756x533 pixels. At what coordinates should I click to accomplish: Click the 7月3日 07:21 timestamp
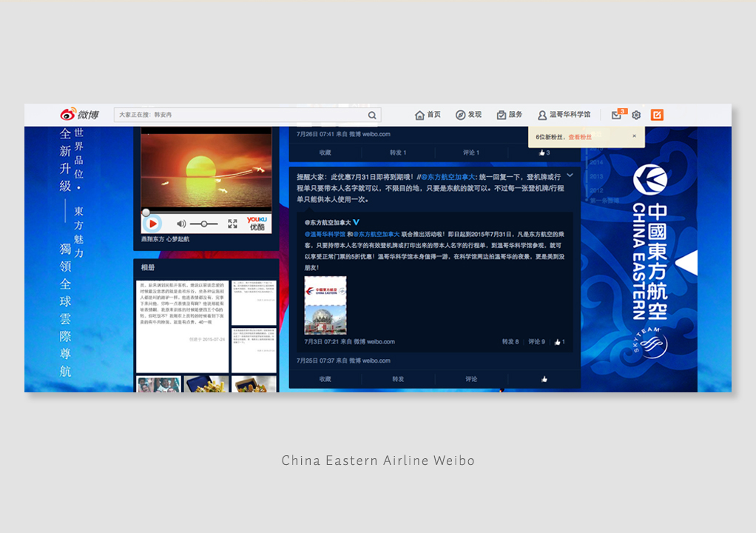pos(321,341)
